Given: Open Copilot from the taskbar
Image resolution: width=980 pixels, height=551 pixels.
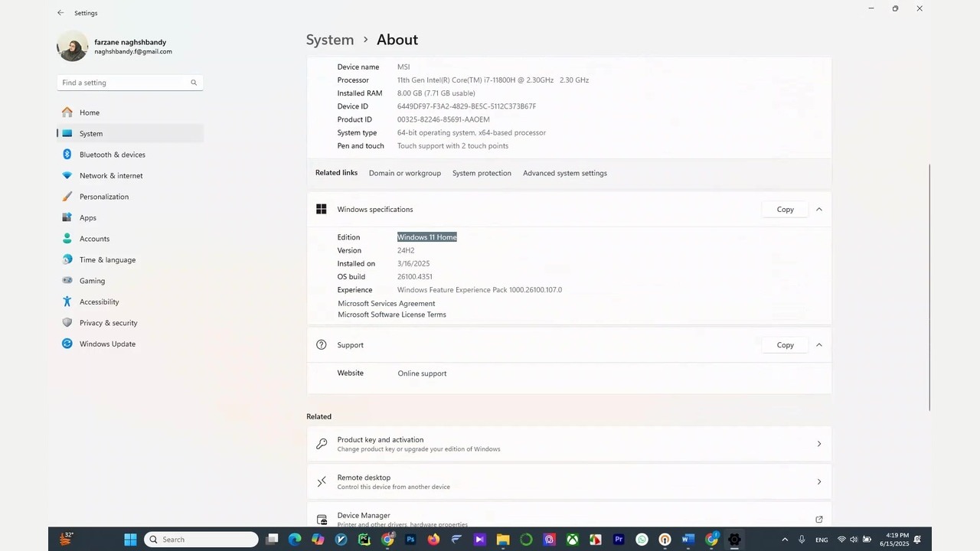Looking at the screenshot, I should (x=318, y=540).
